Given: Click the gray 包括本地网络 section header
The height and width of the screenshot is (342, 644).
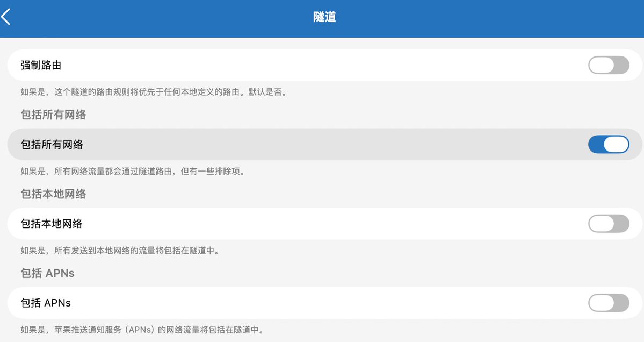Looking at the screenshot, I should pyautogui.click(x=53, y=194).
